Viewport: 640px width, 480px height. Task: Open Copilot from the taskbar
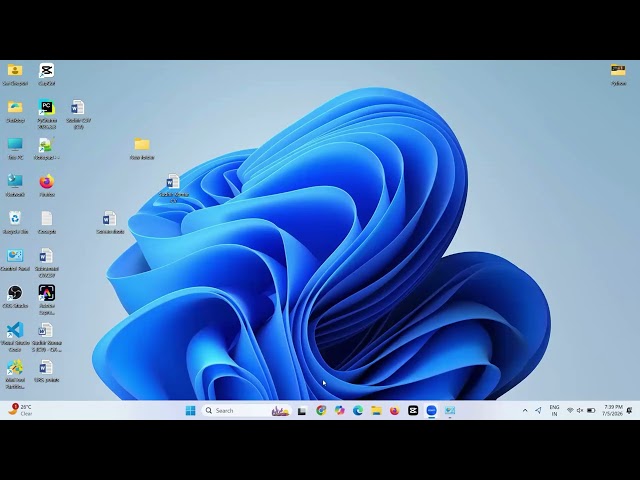click(340, 411)
